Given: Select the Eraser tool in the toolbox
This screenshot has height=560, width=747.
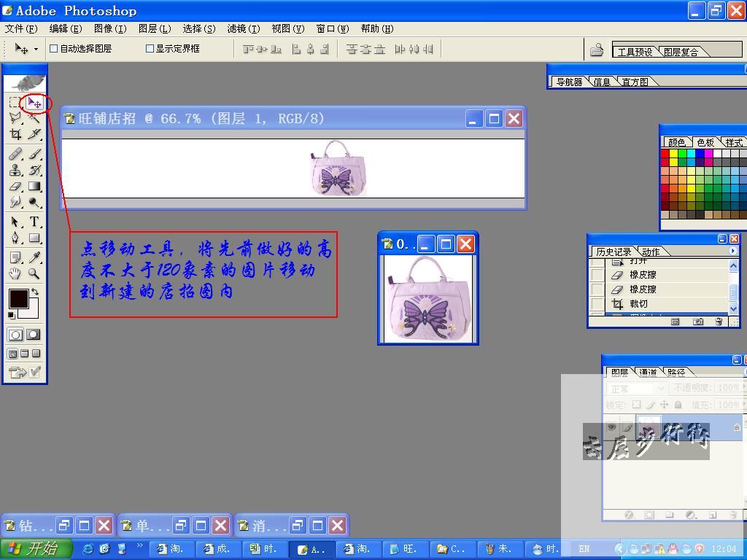Looking at the screenshot, I should pyautogui.click(x=15, y=186).
